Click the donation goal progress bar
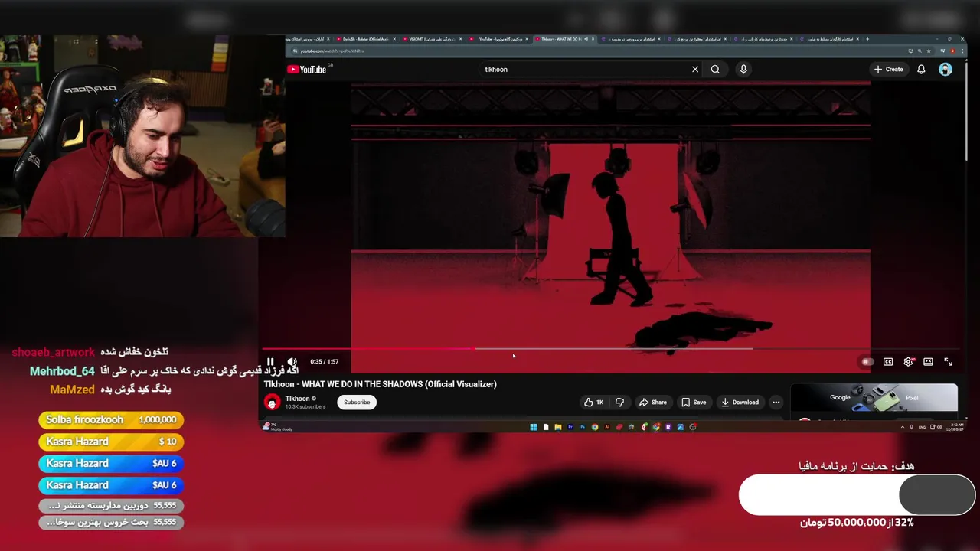Screen dimensions: 980x551 coord(857,495)
